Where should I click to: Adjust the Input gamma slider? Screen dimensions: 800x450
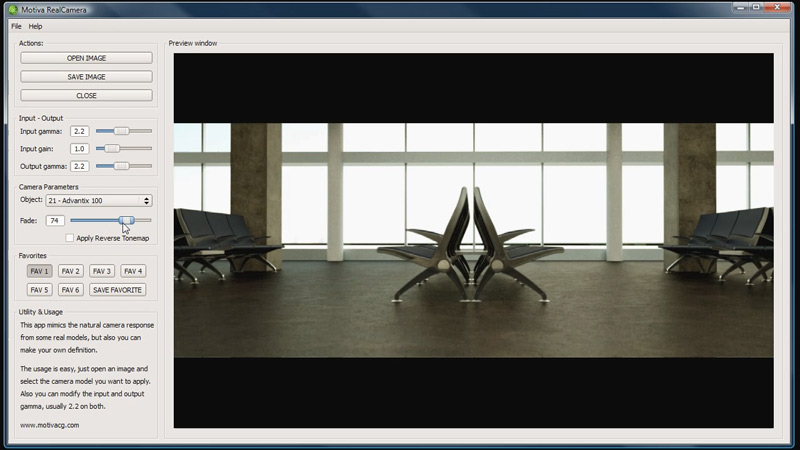[121, 131]
